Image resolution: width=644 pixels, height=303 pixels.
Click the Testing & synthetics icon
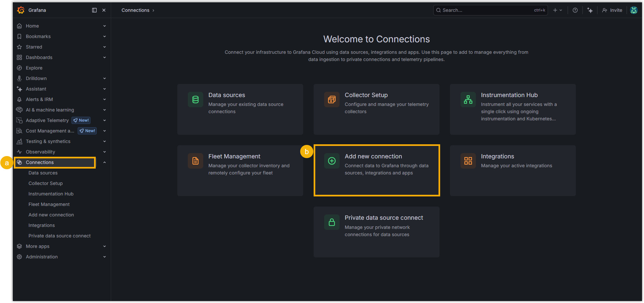point(19,141)
